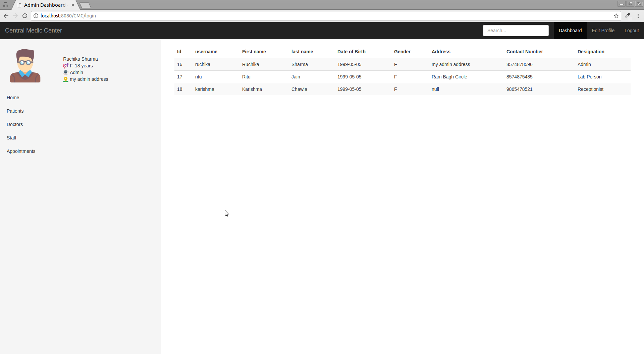The image size is (644, 354).
Task: Click the Central Medic Center brand link
Action: click(34, 31)
